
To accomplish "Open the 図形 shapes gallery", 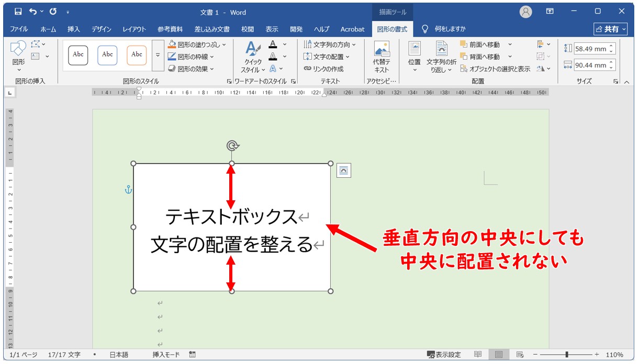I will click(18, 56).
